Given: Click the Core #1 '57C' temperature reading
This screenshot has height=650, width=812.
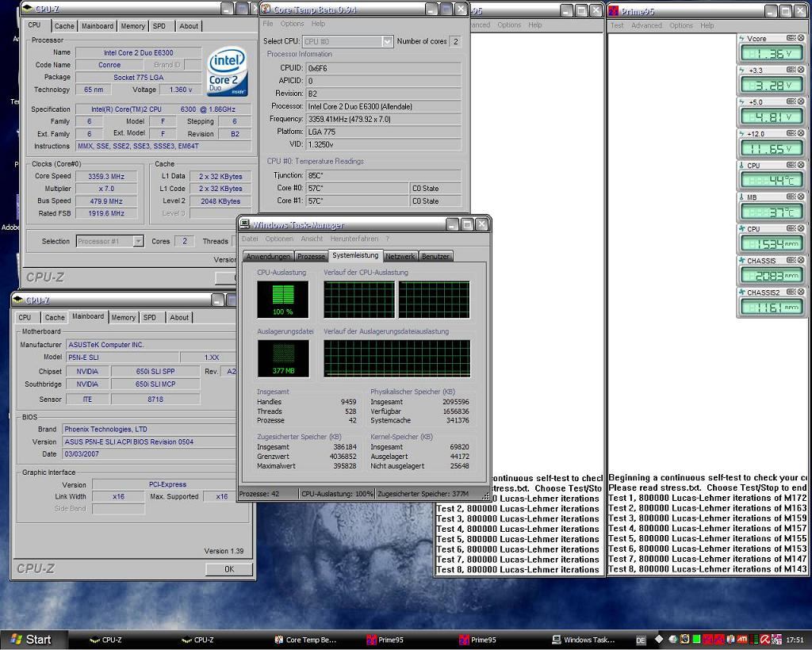Looking at the screenshot, I should 358,201.
